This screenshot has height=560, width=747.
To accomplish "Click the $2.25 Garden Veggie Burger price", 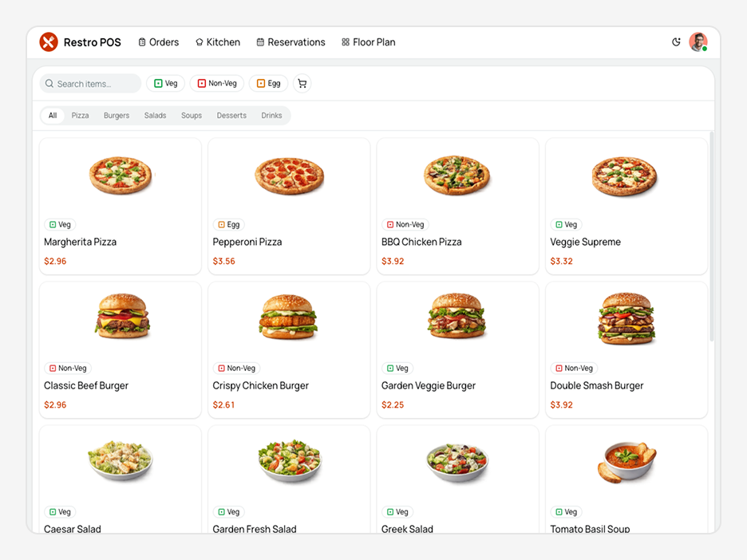I will (393, 404).
